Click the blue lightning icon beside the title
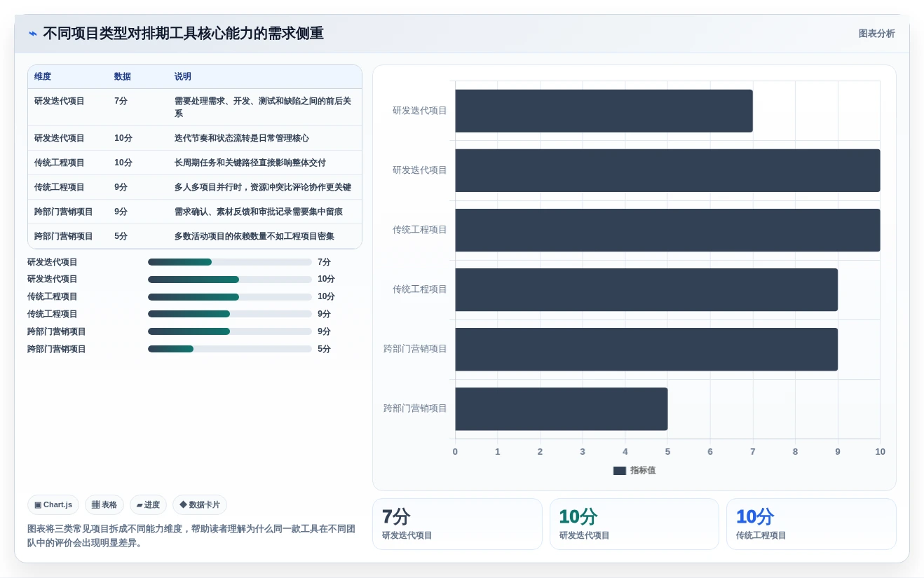 [33, 34]
